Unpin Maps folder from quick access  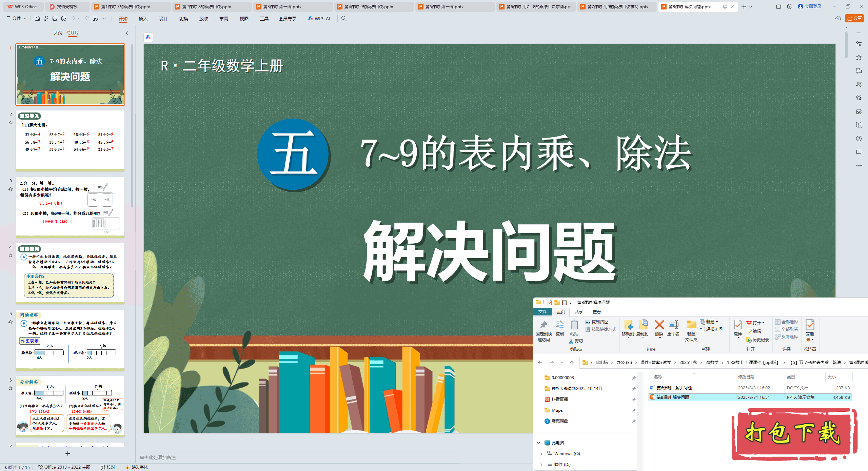[x=633, y=410]
